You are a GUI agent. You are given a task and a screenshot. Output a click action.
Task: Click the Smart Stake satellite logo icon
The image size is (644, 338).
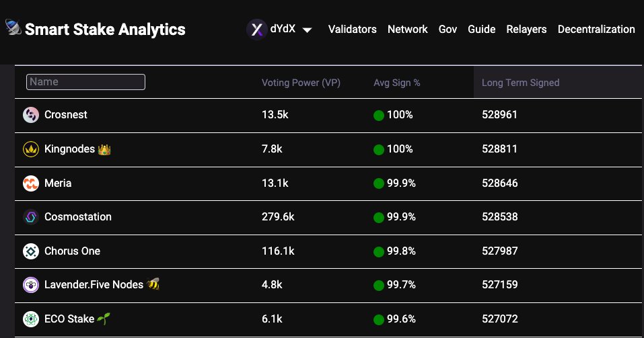(x=13, y=28)
